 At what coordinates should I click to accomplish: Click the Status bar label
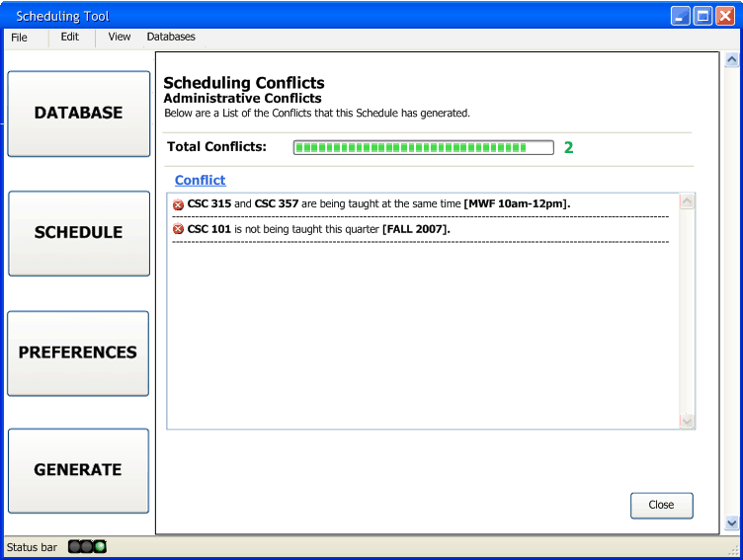[32, 547]
